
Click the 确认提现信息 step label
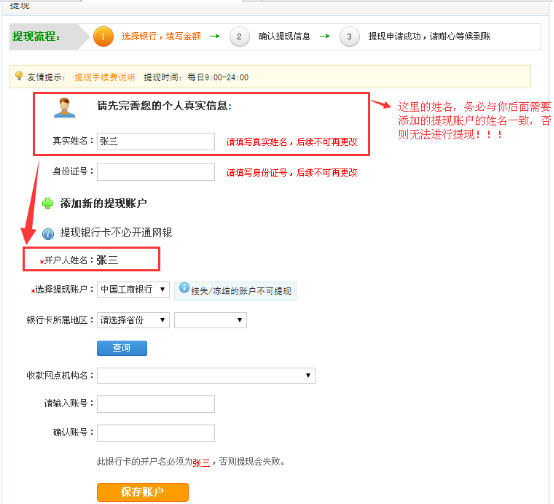coord(284,36)
